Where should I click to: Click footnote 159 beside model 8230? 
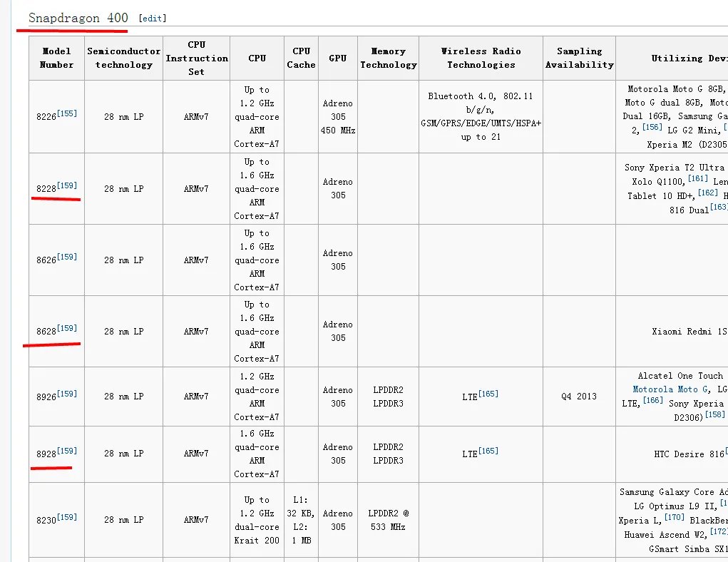[67, 517]
